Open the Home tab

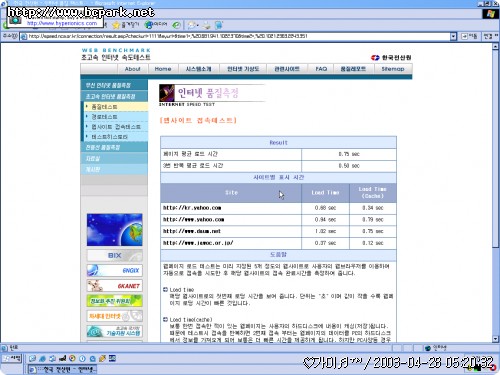[x=163, y=69]
